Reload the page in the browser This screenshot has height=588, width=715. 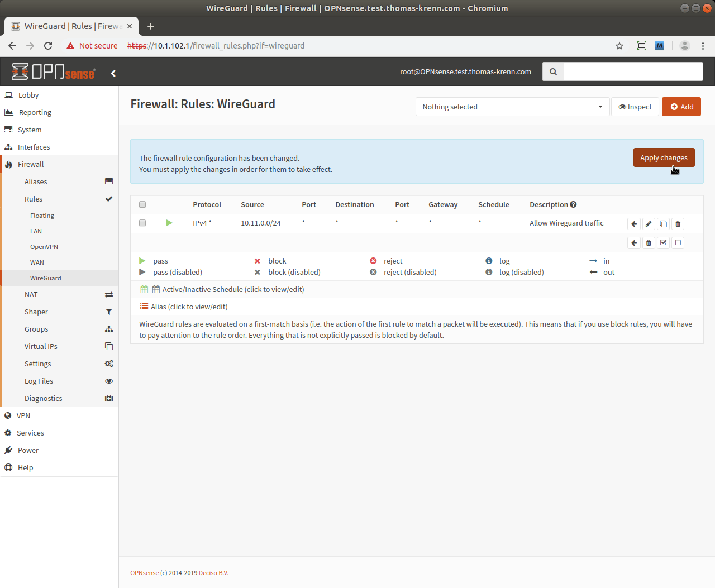coord(48,46)
